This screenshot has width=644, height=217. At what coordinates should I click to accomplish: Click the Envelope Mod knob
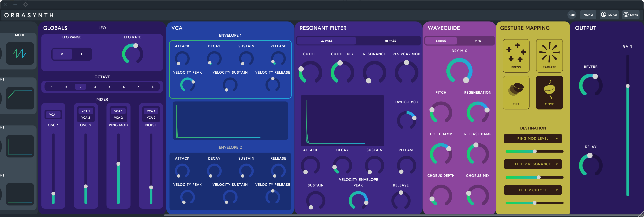406,121
